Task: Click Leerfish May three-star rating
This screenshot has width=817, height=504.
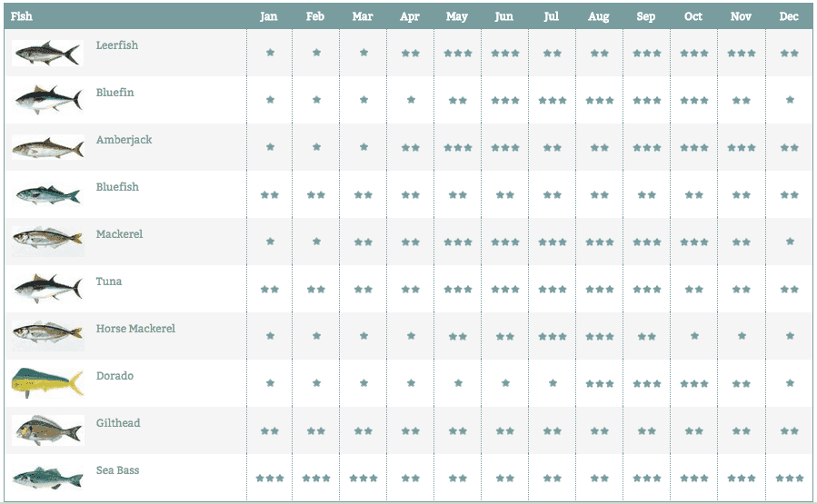Action: 458,53
